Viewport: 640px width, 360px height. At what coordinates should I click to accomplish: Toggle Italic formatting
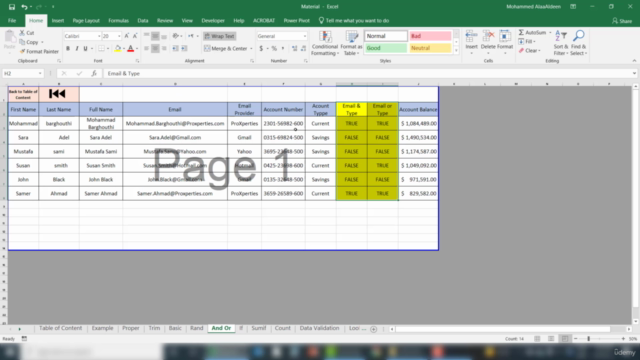[x=77, y=49]
